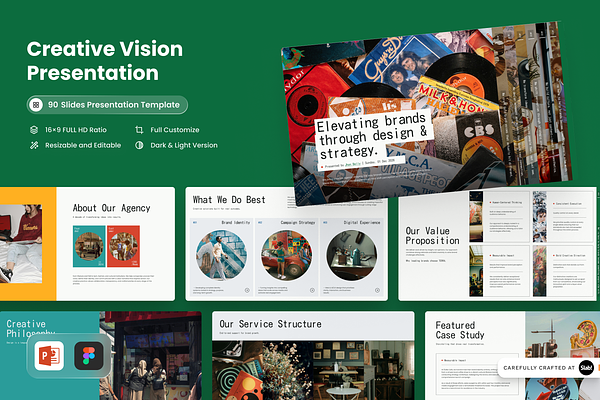600x400 pixels.
Task: Click the layers icon beside 16×9 FULL HD Ratio
Action: [34, 130]
